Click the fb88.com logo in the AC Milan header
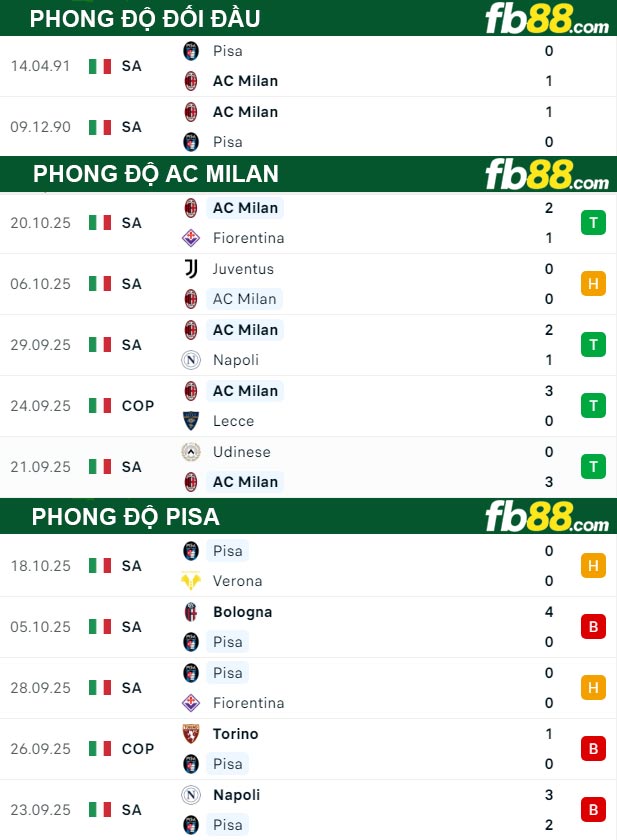This screenshot has width=617, height=840. [546, 176]
